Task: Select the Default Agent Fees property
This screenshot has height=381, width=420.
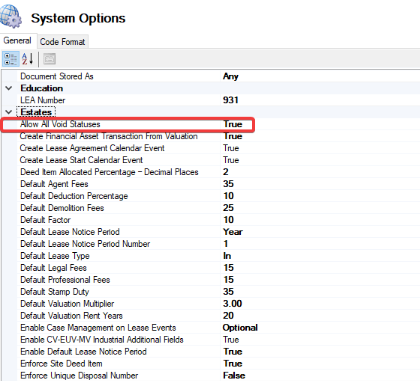Action: (x=54, y=184)
